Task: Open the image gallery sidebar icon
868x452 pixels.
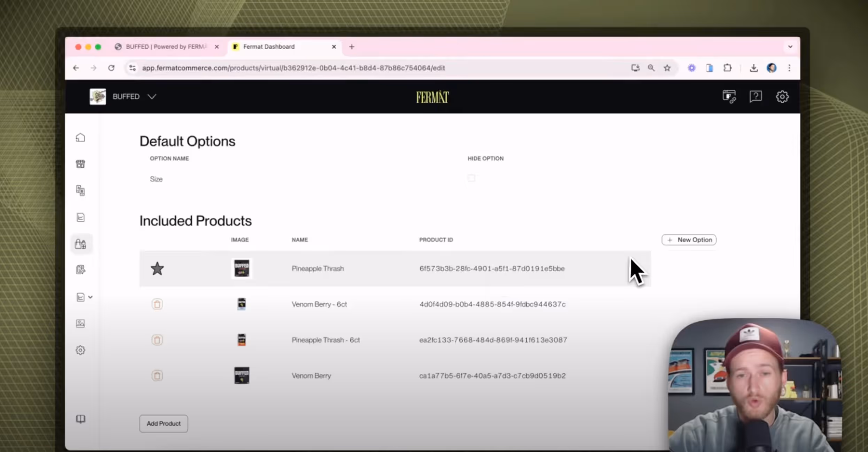Action: (80, 324)
